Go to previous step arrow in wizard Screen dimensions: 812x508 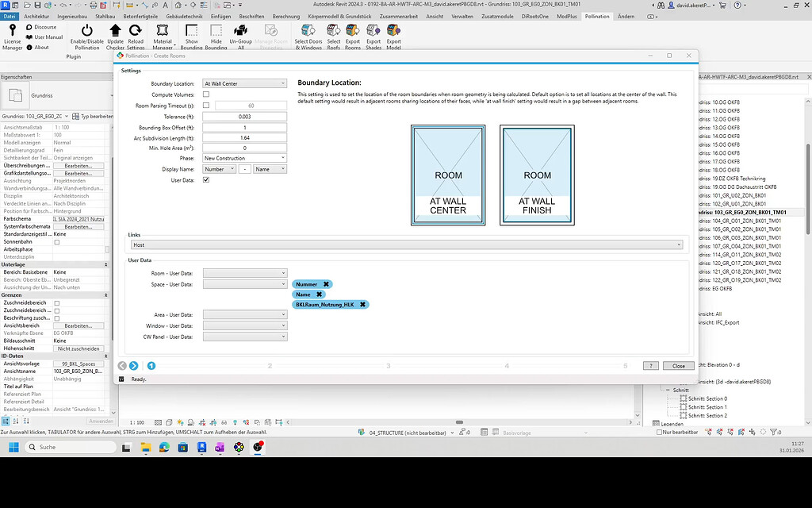click(122, 366)
